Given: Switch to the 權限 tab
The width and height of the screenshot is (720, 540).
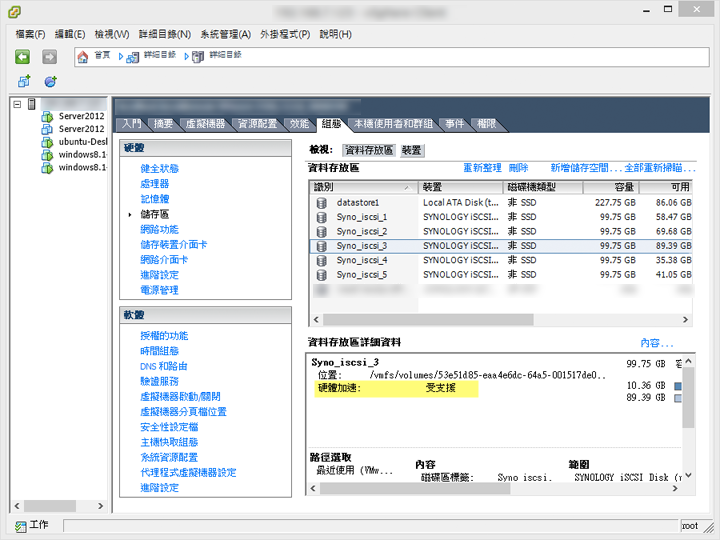Looking at the screenshot, I should coord(486,124).
